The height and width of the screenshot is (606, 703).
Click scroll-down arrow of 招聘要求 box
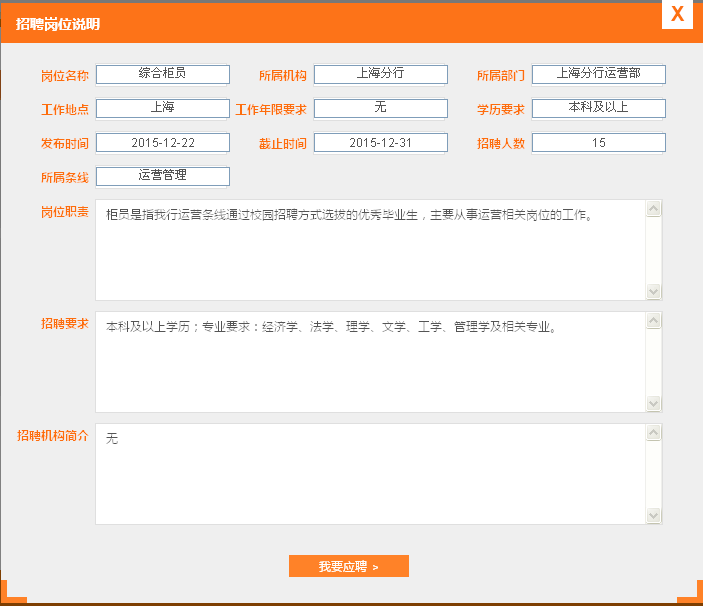(x=654, y=403)
